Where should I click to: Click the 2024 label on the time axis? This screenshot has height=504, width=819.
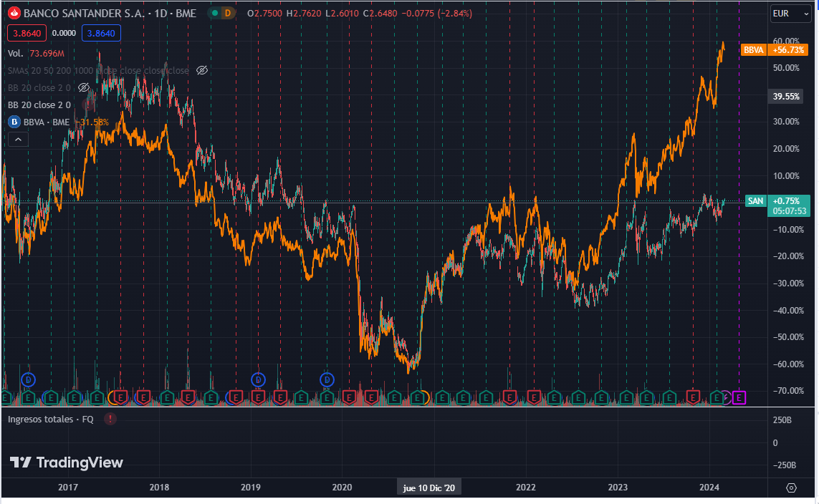coord(709,488)
